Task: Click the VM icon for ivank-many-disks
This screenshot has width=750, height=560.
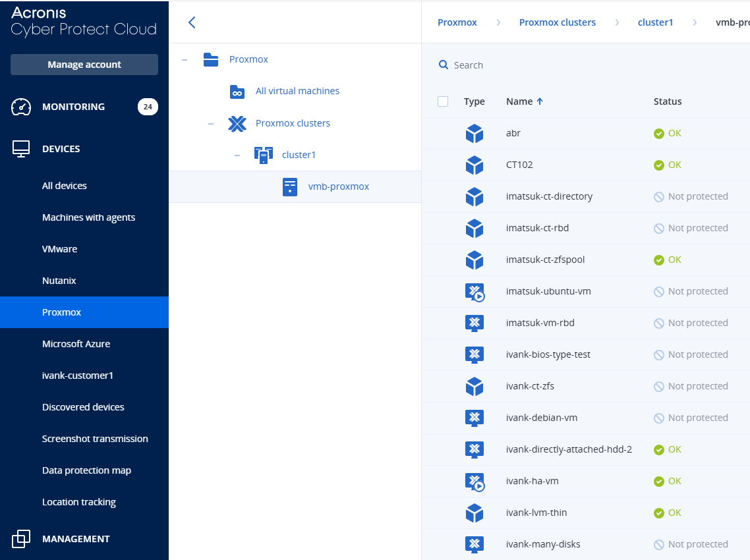Action: (475, 544)
